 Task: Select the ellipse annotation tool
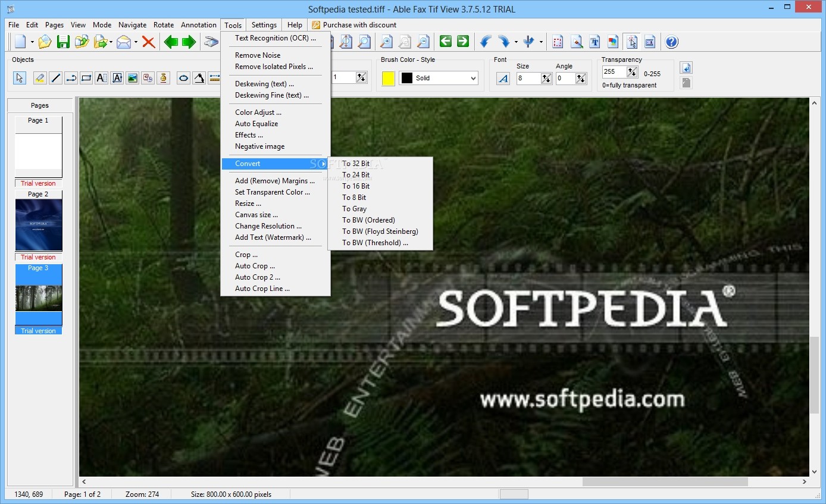(183, 78)
